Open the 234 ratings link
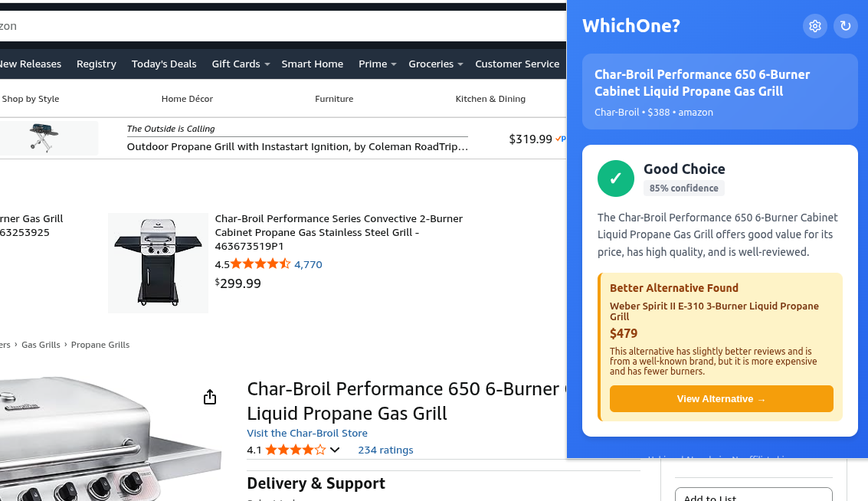This screenshot has width=868, height=501. tap(385, 450)
